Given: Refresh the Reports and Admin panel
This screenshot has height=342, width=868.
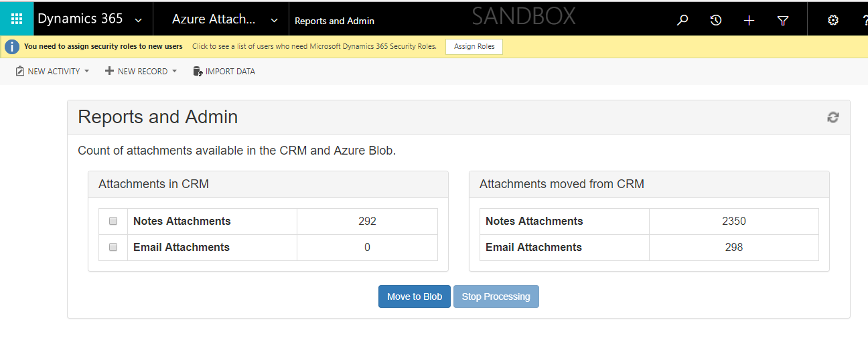Looking at the screenshot, I should point(833,117).
